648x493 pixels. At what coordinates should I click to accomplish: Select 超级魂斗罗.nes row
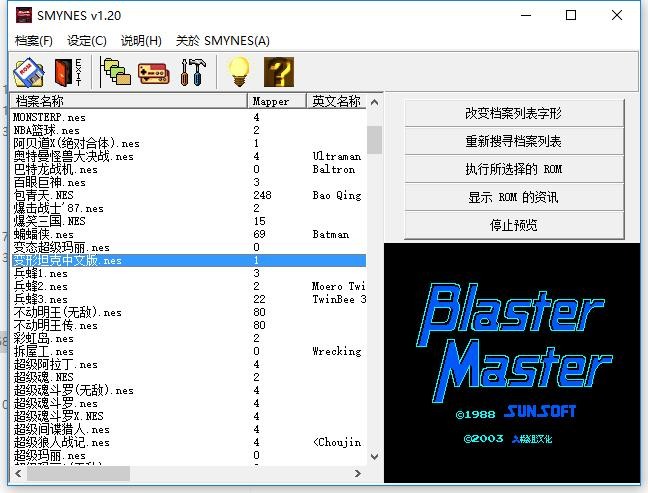188,403
